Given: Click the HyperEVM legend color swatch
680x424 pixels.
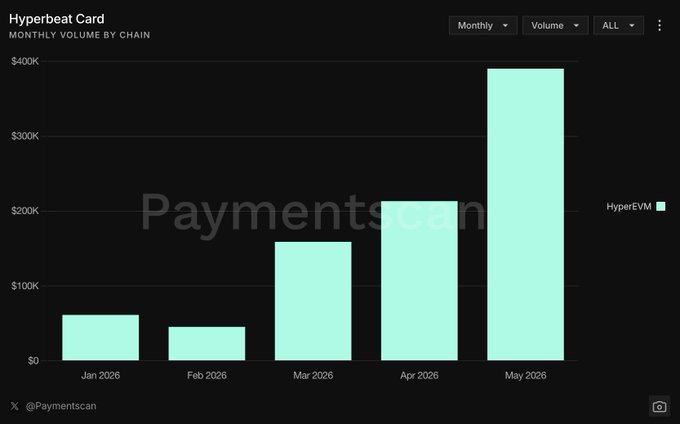Looking at the screenshot, I should pyautogui.click(x=660, y=206).
